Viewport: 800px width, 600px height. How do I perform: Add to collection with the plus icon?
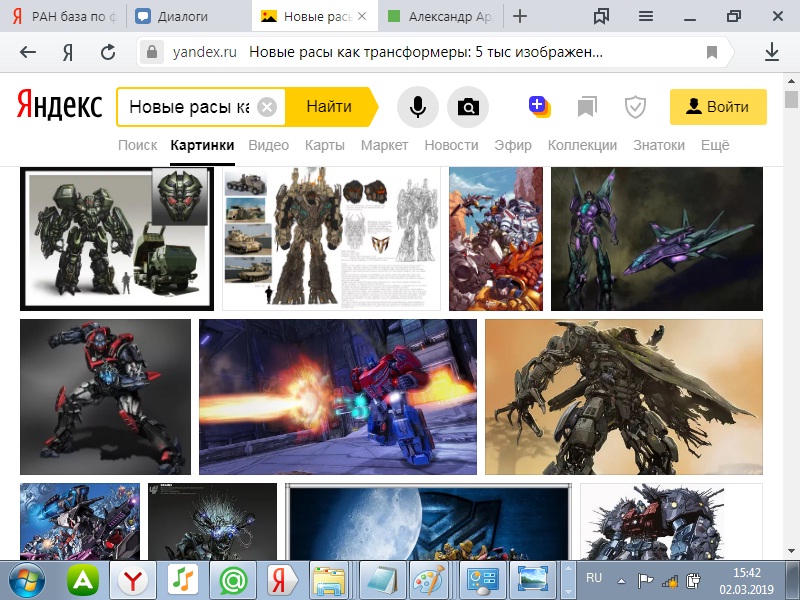(539, 107)
